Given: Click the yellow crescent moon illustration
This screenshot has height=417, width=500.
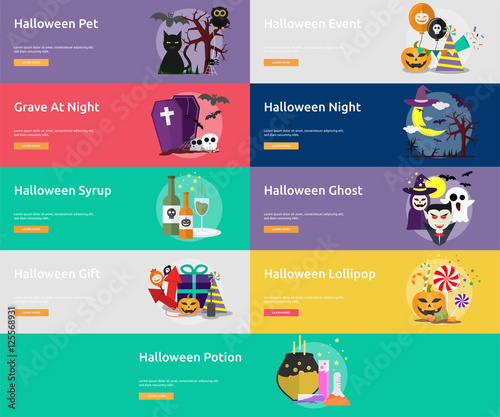Looking at the screenshot, I should click(425, 121).
